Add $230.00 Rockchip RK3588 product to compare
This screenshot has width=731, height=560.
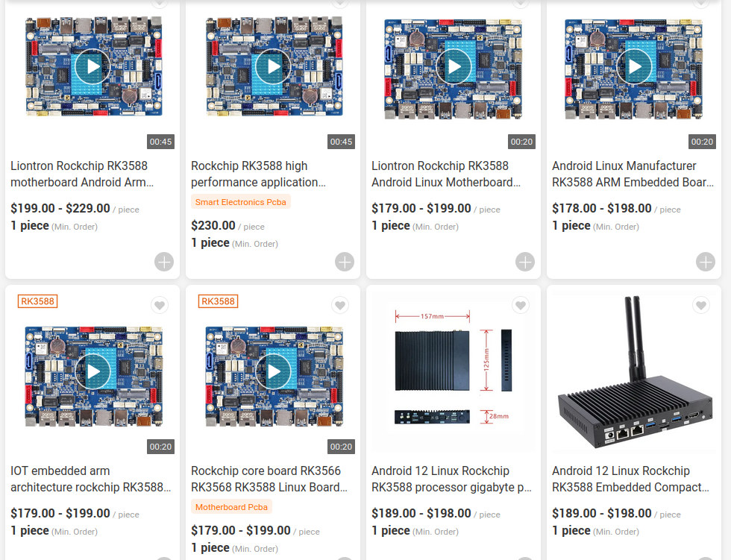point(345,262)
